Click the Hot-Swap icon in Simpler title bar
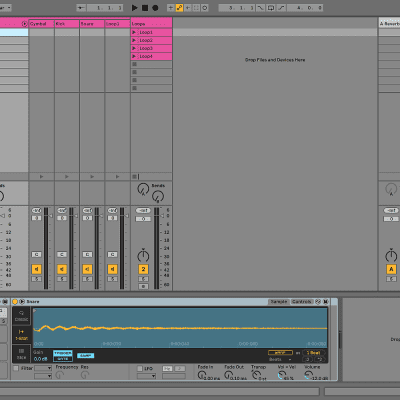Image resolution: width=400 pixels, height=400 pixels. click(318, 302)
